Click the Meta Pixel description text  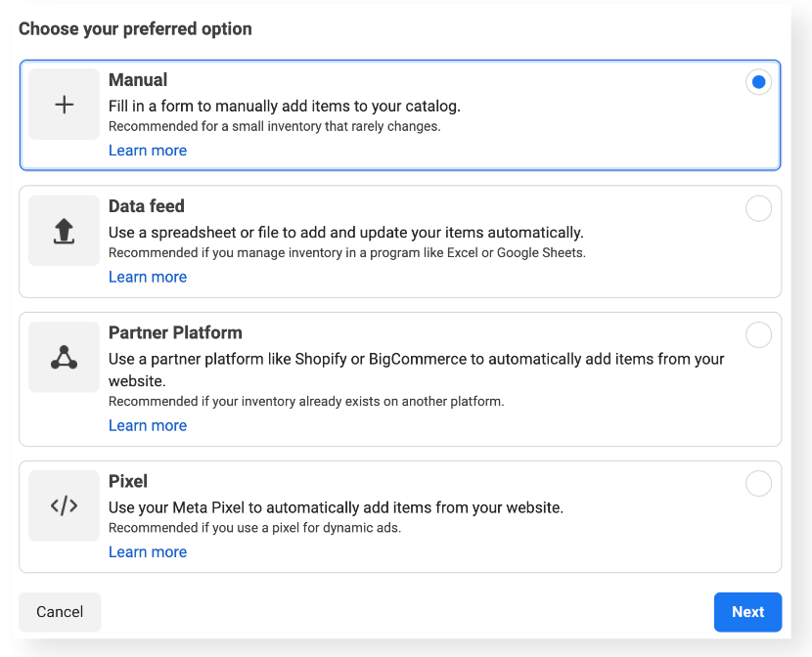[x=336, y=507]
